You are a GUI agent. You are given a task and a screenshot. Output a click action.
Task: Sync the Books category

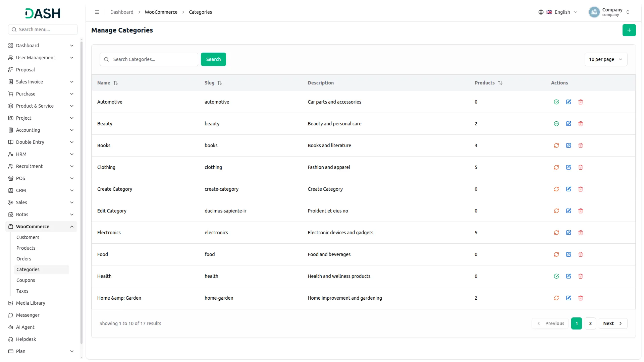pyautogui.click(x=556, y=145)
